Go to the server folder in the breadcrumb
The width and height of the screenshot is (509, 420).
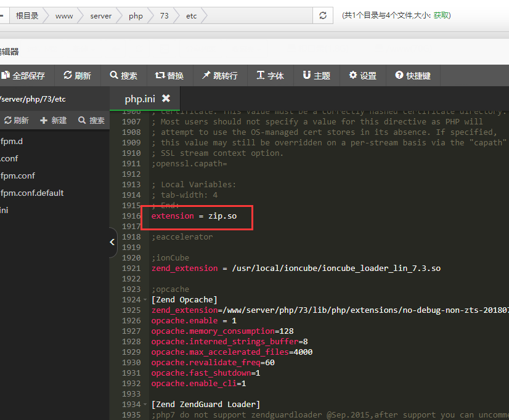[101, 16]
